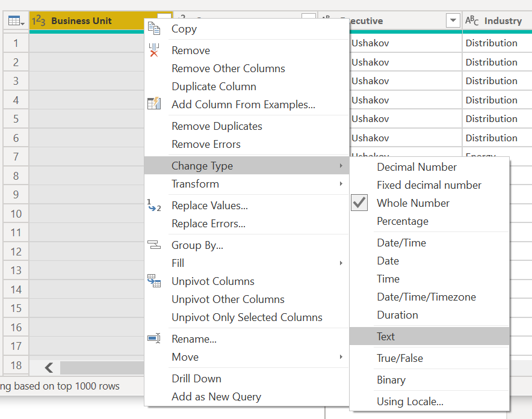Click the Industry column header
This screenshot has width=532, height=419.
pos(503,21)
